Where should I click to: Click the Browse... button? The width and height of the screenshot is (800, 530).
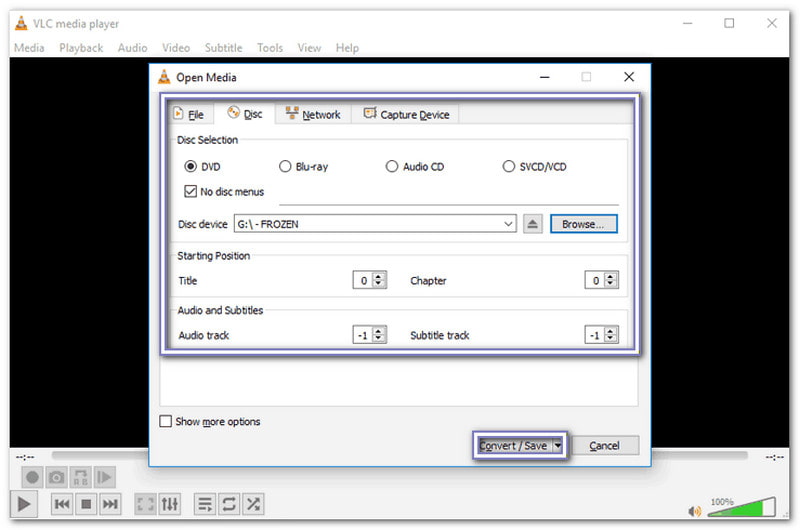point(583,224)
